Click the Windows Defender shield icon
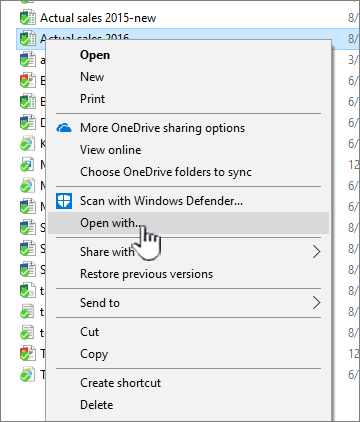Viewport: 360px width, 422px height. click(64, 201)
